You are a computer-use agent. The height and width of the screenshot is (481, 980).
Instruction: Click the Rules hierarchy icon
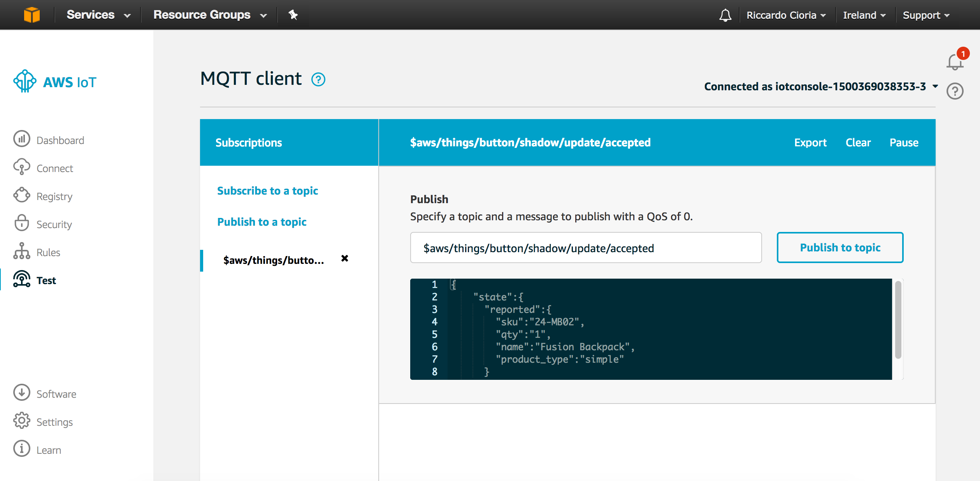(x=22, y=251)
